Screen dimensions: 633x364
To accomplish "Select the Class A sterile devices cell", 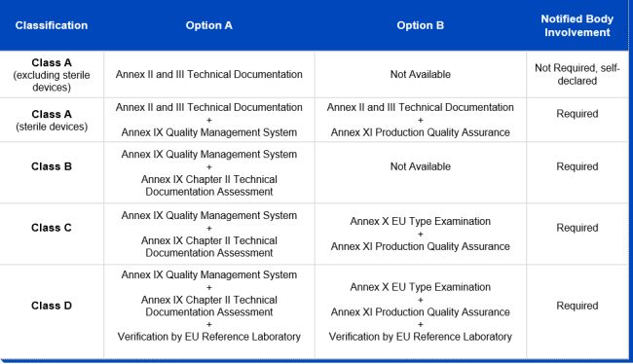I will pos(52,121).
